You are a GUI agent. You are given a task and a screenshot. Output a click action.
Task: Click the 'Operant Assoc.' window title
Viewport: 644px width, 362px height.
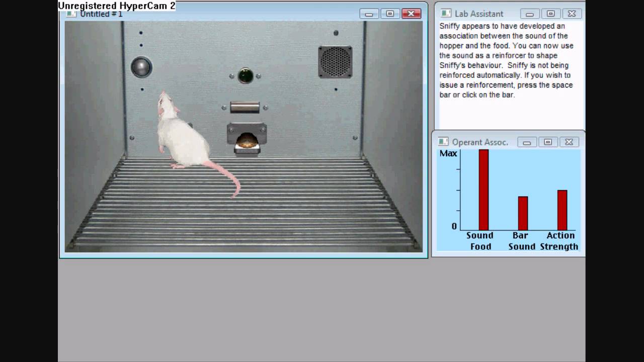point(480,142)
